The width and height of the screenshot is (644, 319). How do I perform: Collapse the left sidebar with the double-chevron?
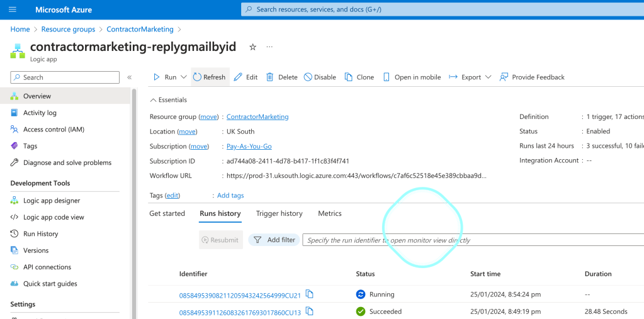pyautogui.click(x=130, y=77)
